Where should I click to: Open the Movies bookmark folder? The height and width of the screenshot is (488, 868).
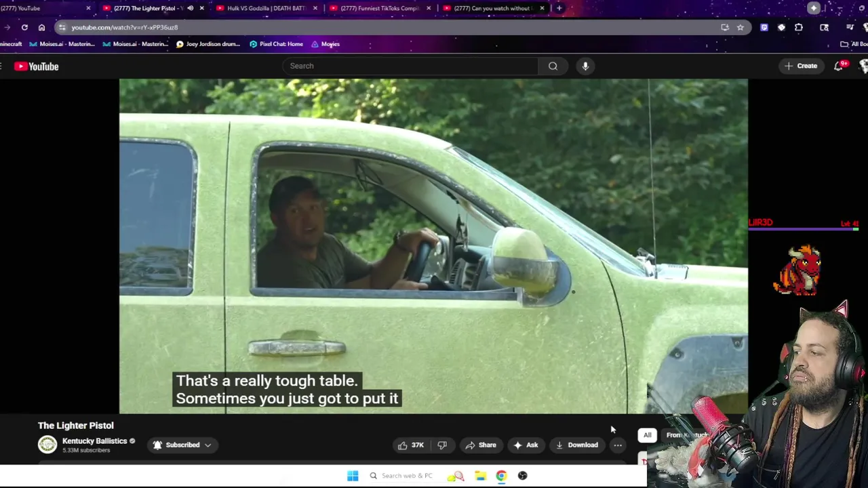point(325,44)
